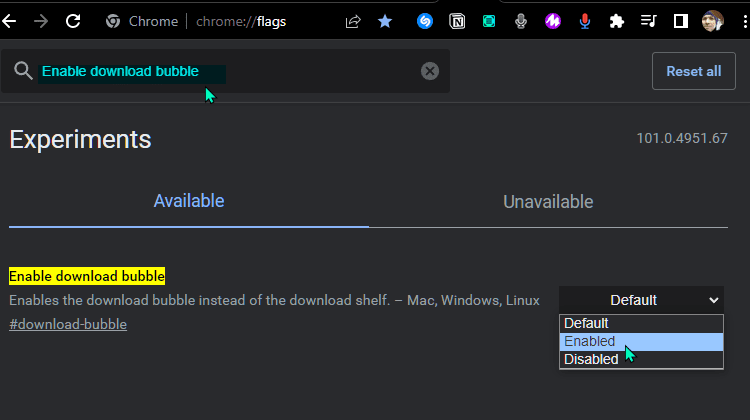This screenshot has height=420, width=750.
Task: Expand the download bubble Default dropdown
Action: tap(641, 300)
